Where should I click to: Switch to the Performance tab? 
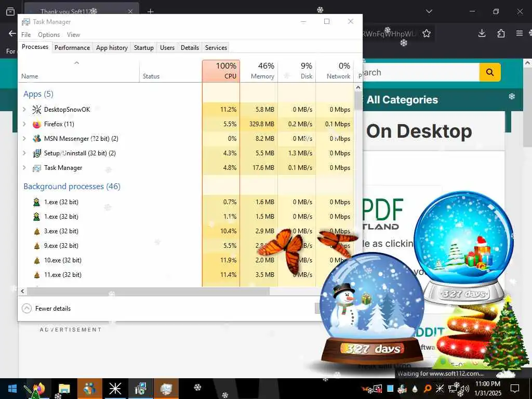72,47
